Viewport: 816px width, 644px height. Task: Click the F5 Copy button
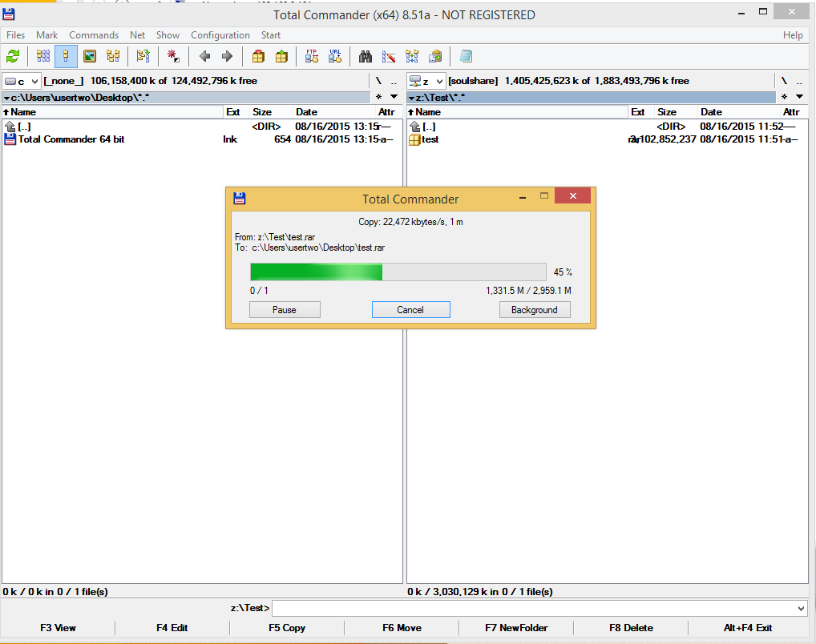tap(287, 628)
